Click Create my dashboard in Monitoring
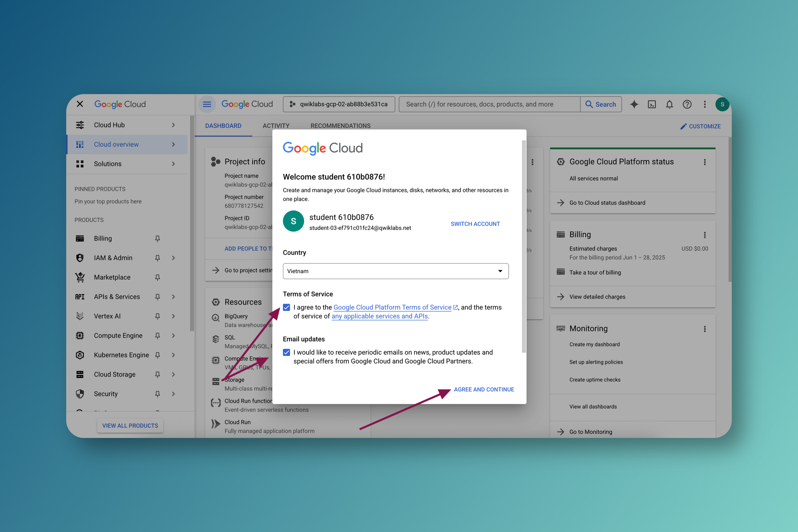798x532 pixels. point(595,344)
